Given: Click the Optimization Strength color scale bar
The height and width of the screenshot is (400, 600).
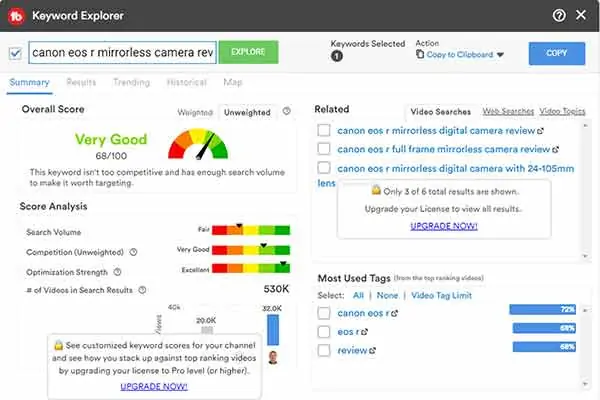Looking at the screenshot, I should pos(251,268).
